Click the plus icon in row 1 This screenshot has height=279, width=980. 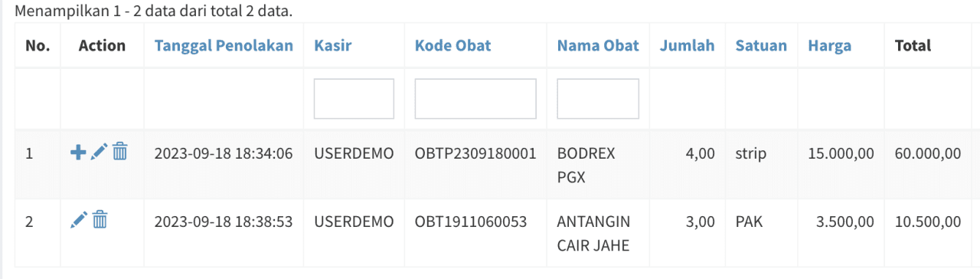click(x=77, y=153)
